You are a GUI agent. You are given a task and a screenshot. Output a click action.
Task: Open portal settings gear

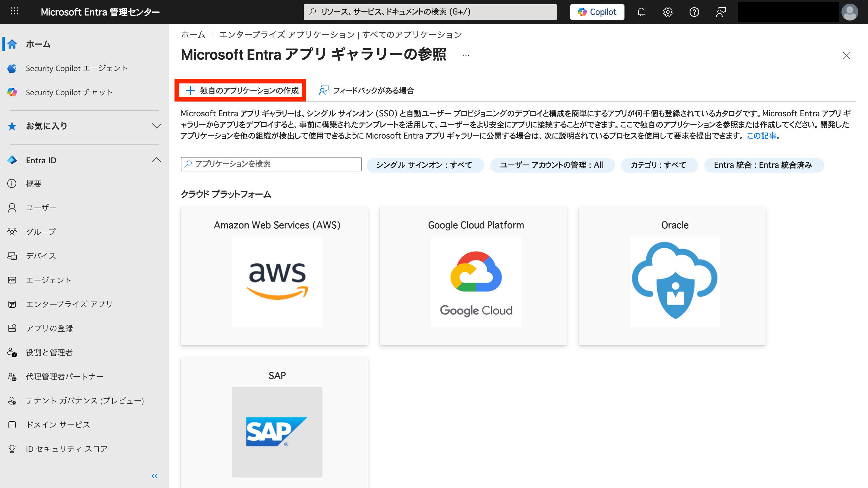tap(668, 12)
